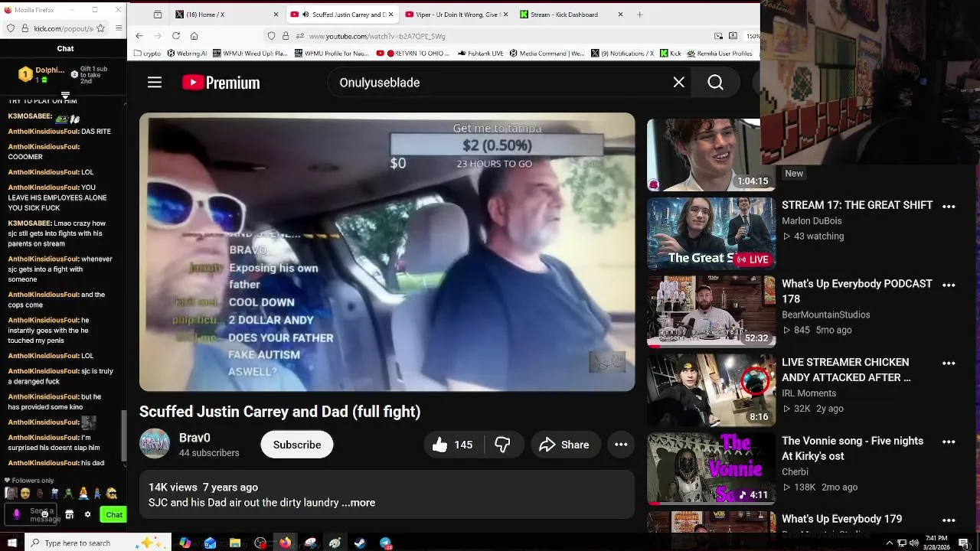View site lock security info
The image size is (980, 551).
pyautogui.click(x=286, y=36)
